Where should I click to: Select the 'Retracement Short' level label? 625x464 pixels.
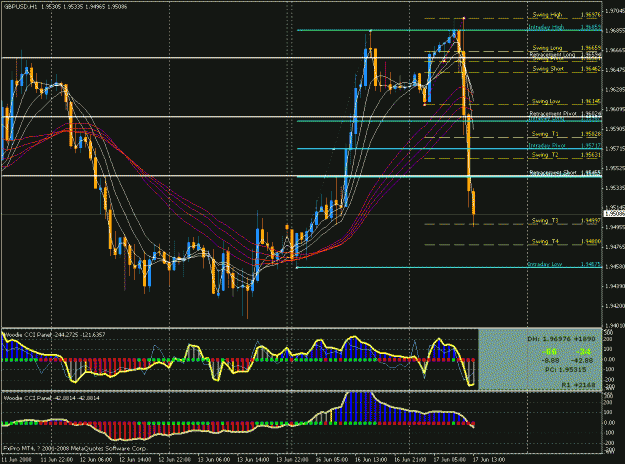click(x=553, y=173)
